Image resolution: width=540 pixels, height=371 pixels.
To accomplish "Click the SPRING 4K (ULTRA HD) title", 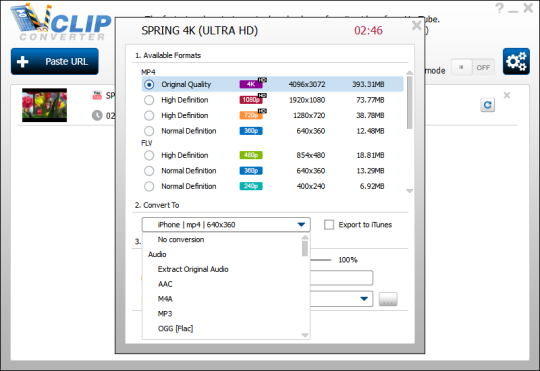I will [x=199, y=30].
